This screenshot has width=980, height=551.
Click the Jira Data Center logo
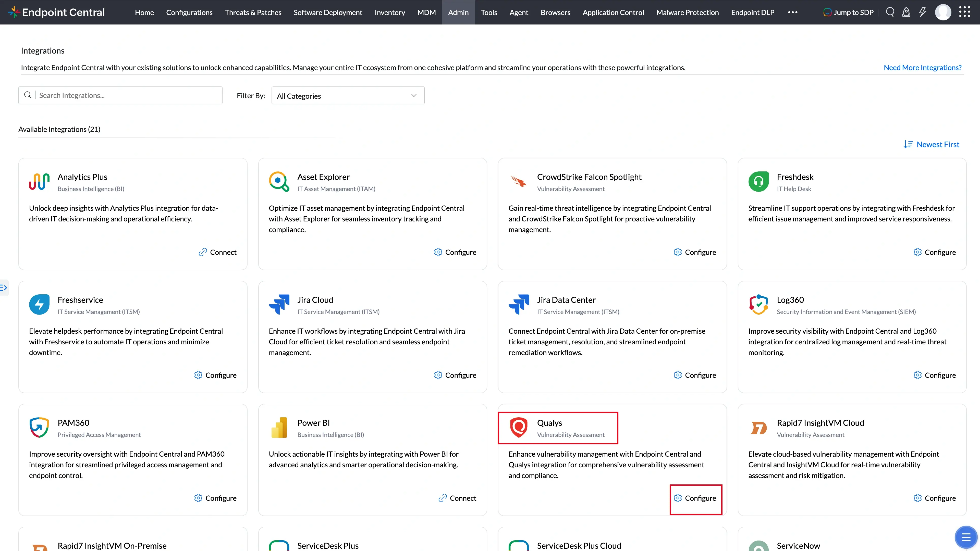519,305
